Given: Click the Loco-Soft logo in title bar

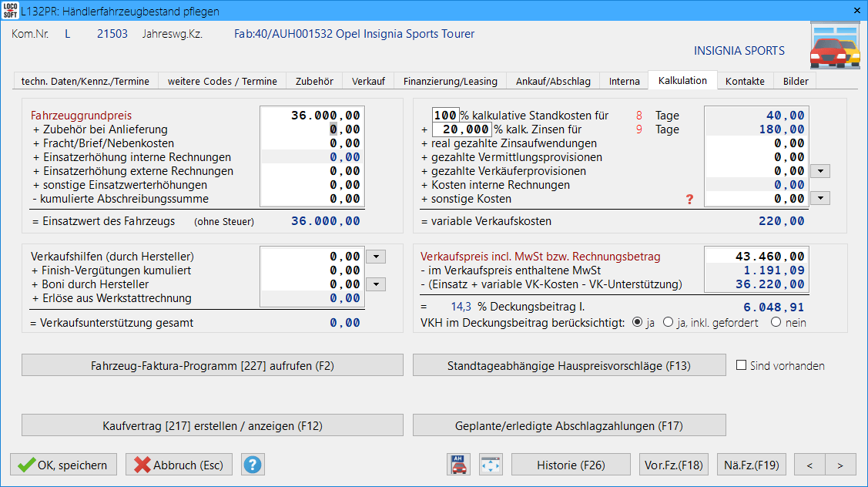Looking at the screenshot, I should [x=10, y=11].
